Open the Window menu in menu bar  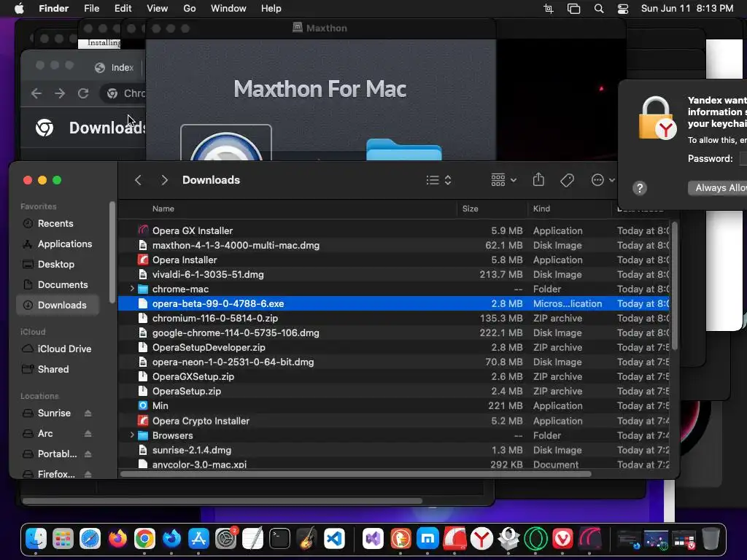click(x=228, y=9)
